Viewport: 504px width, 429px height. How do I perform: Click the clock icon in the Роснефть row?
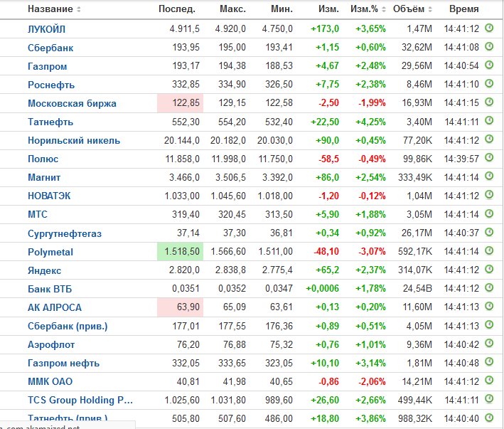click(x=489, y=84)
